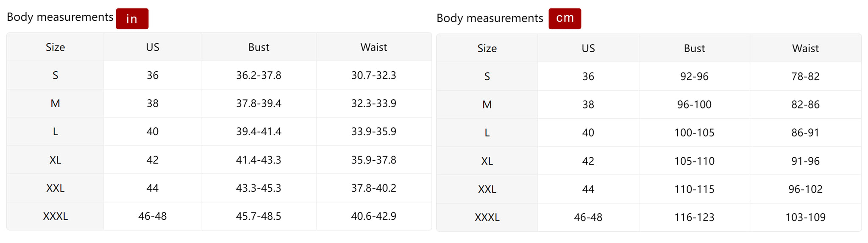Click the US column header in inches table
The image size is (868, 243).
[x=153, y=47]
